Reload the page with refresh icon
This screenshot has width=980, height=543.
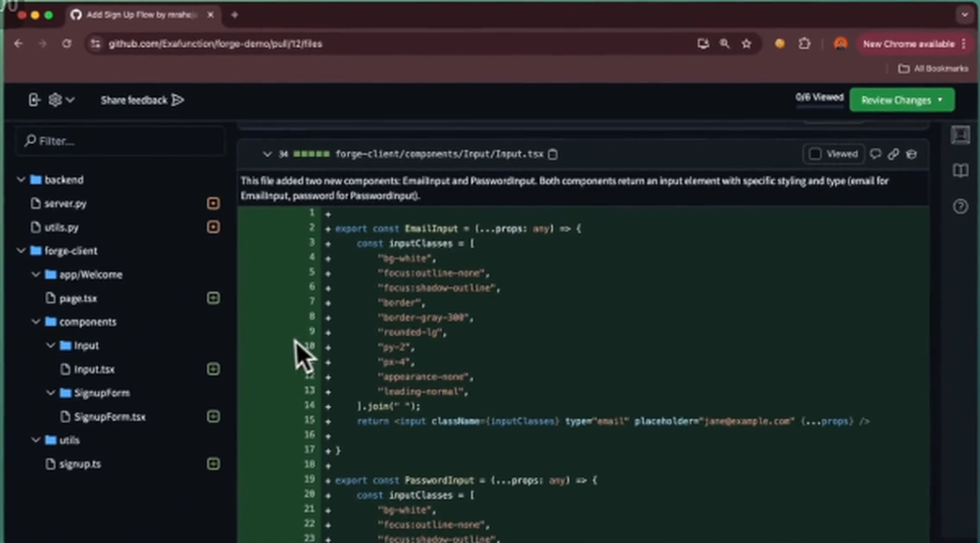tap(67, 44)
